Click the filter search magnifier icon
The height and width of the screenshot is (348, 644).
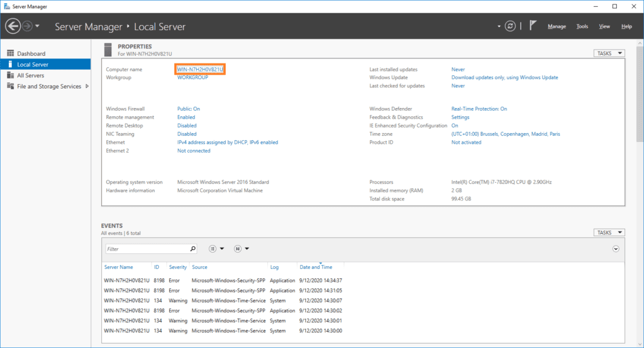pos(192,249)
